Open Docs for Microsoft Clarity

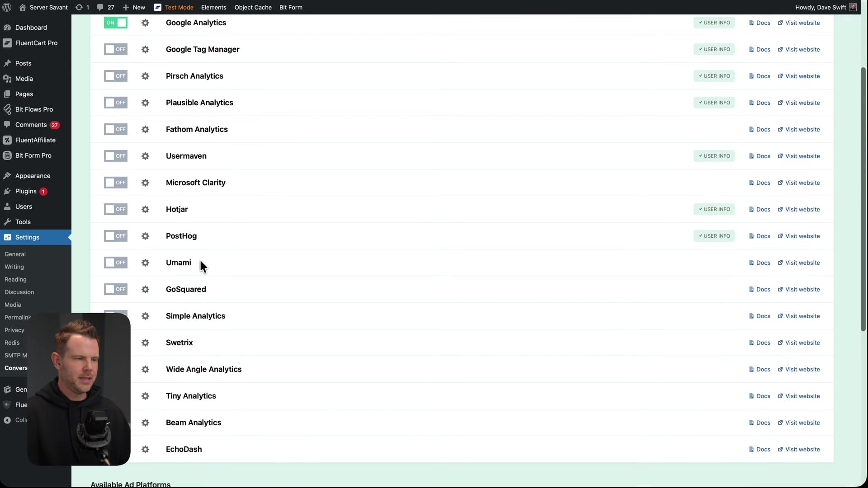(759, 183)
